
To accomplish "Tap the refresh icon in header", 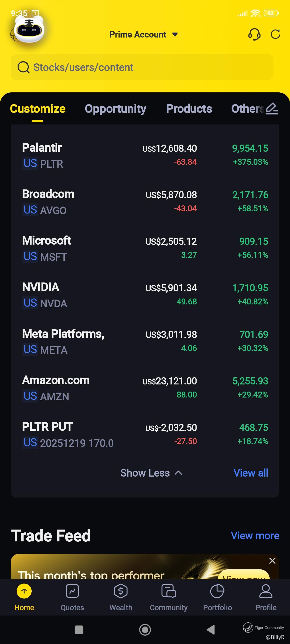I will pos(275,34).
